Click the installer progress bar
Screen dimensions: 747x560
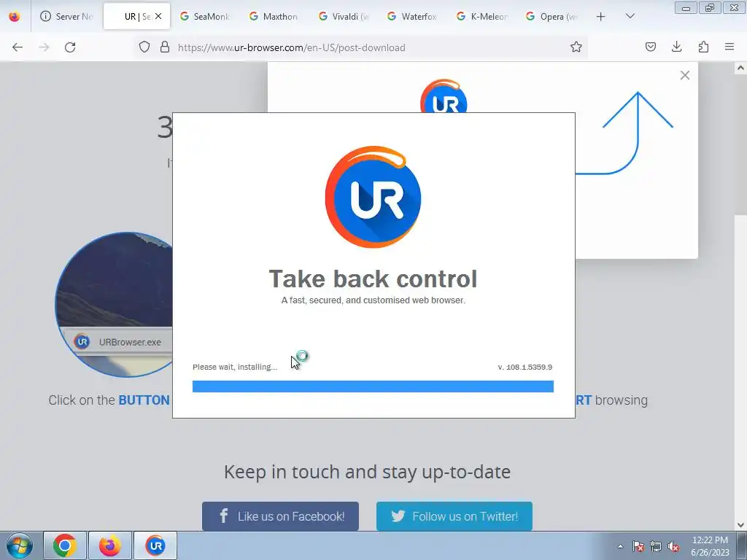pyautogui.click(x=373, y=386)
